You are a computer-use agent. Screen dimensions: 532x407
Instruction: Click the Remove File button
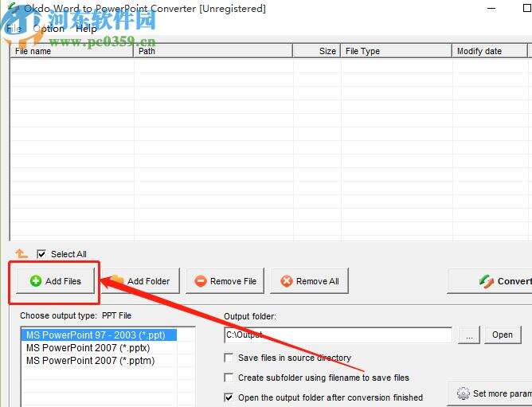[x=225, y=280]
